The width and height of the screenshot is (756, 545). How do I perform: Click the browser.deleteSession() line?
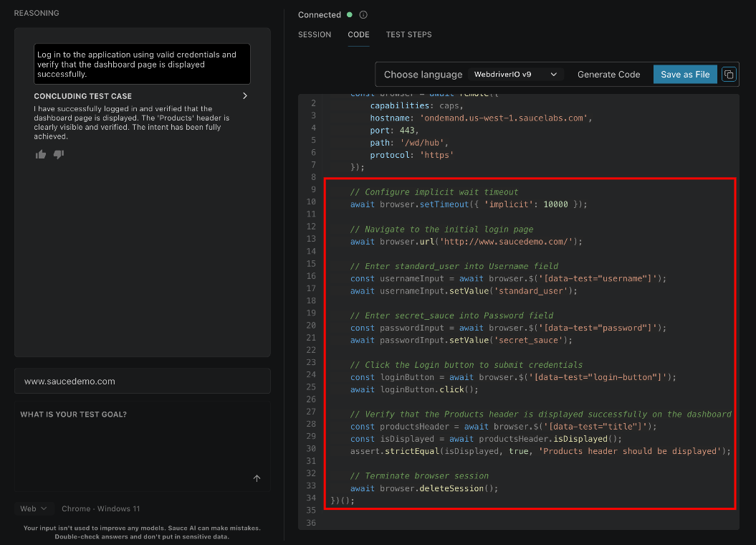pos(424,488)
